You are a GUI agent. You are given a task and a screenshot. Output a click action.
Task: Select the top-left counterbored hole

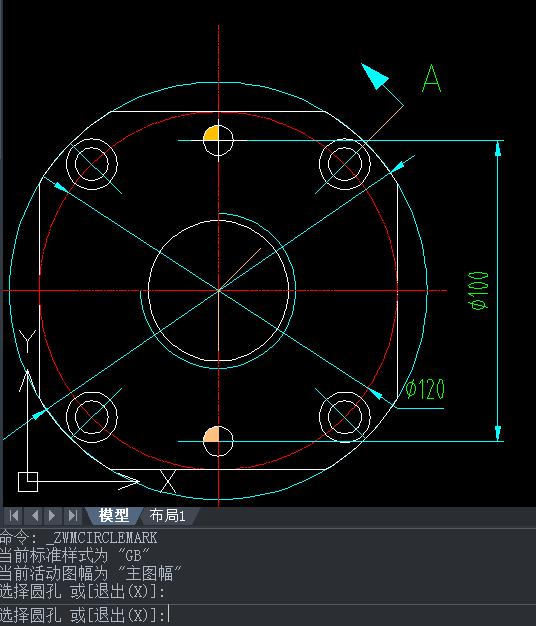[x=91, y=164]
